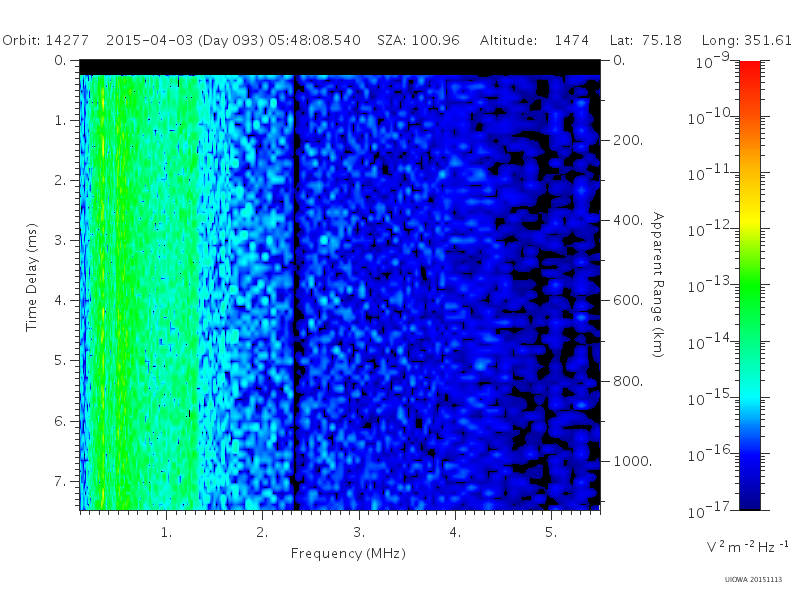Click the apparent range tick label 600.
This screenshot has width=800, height=600.
tap(628, 301)
